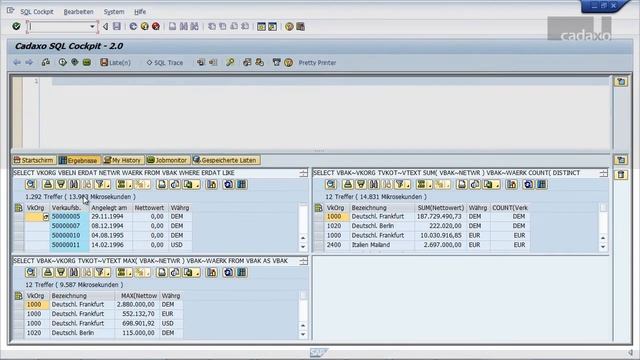
Task: Maximize the SELECT VKORG result panel
Action: 303,173
